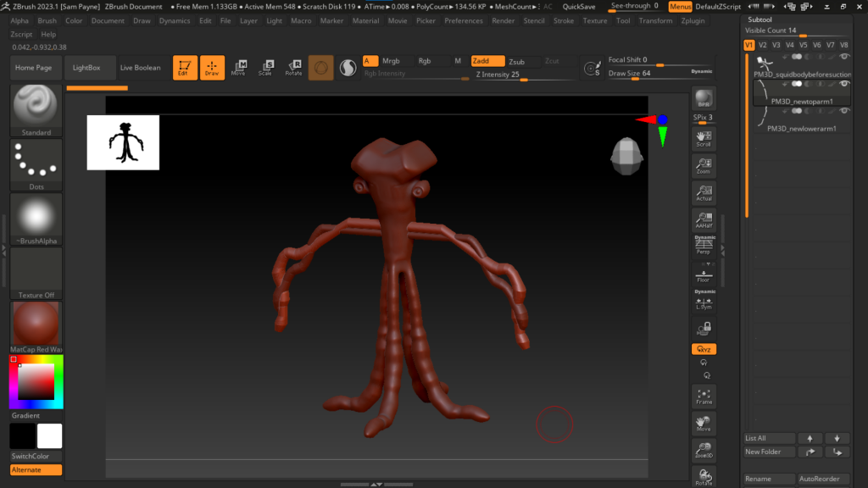Toggle the Rgb paint mode
The height and width of the screenshot is (488, 868).
pyautogui.click(x=425, y=61)
